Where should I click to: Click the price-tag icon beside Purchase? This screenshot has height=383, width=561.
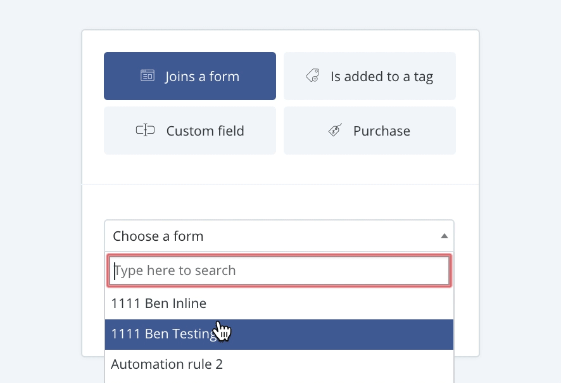(x=335, y=130)
